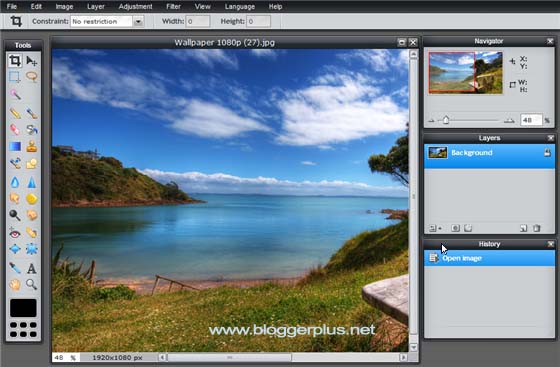Open the Edit menu
Screen dimensions: 560x367
click(x=36, y=6)
